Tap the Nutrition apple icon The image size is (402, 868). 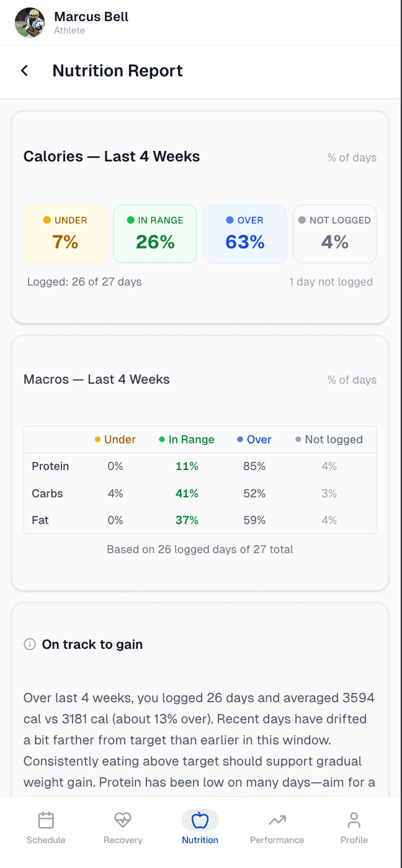(200, 820)
